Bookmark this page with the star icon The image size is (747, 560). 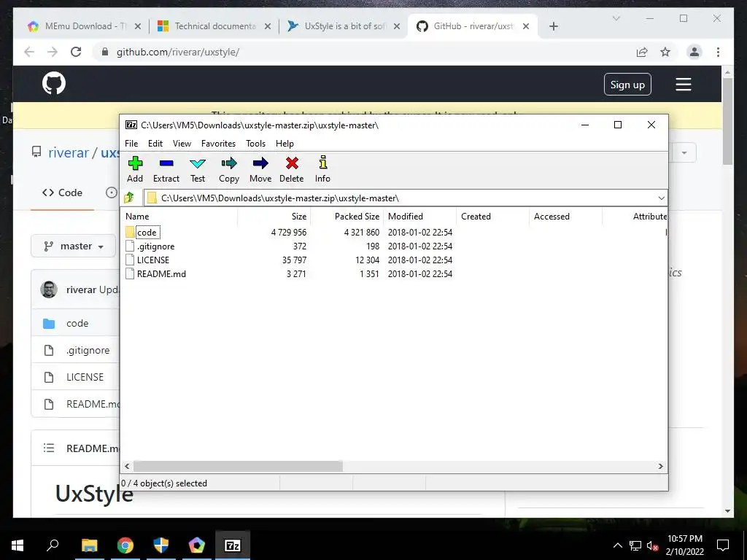pos(665,52)
